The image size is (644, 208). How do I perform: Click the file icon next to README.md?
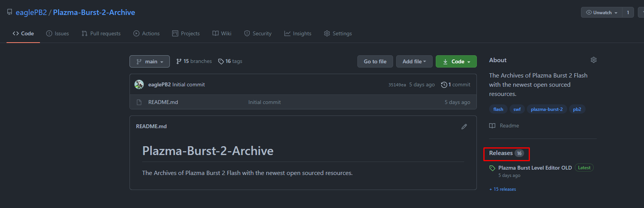tap(139, 102)
